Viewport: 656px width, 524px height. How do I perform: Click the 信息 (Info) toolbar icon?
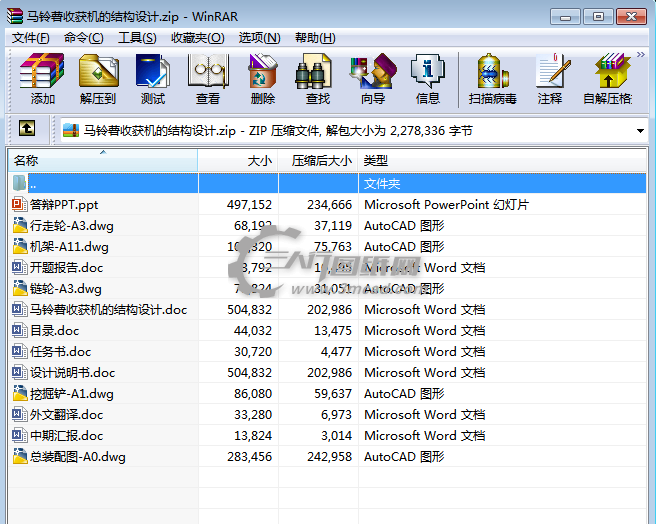click(x=428, y=79)
